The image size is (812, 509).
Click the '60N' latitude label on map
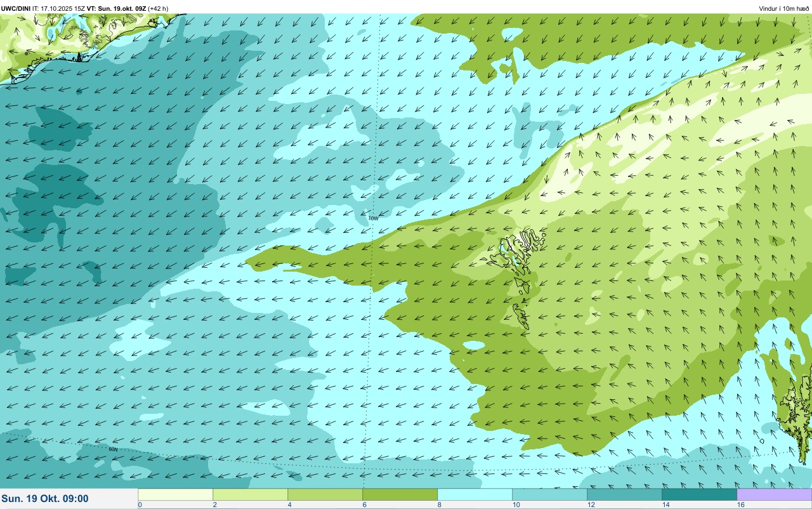[113, 449]
